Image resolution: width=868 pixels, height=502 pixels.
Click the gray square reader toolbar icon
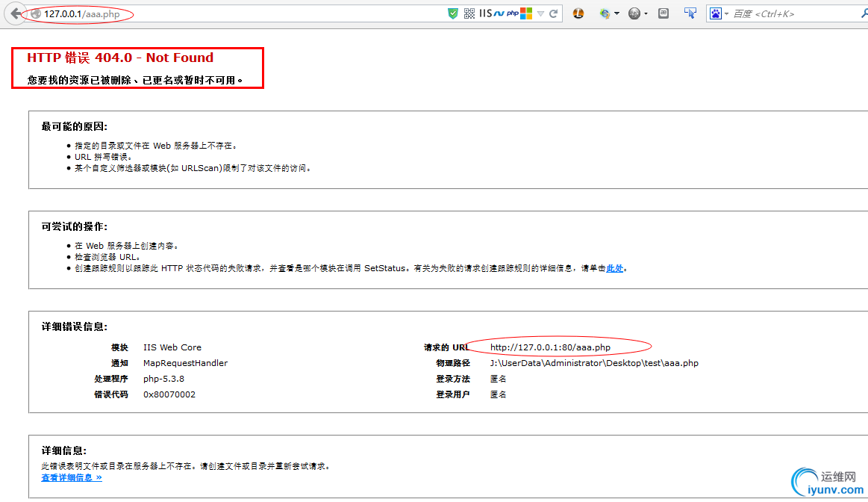(664, 13)
